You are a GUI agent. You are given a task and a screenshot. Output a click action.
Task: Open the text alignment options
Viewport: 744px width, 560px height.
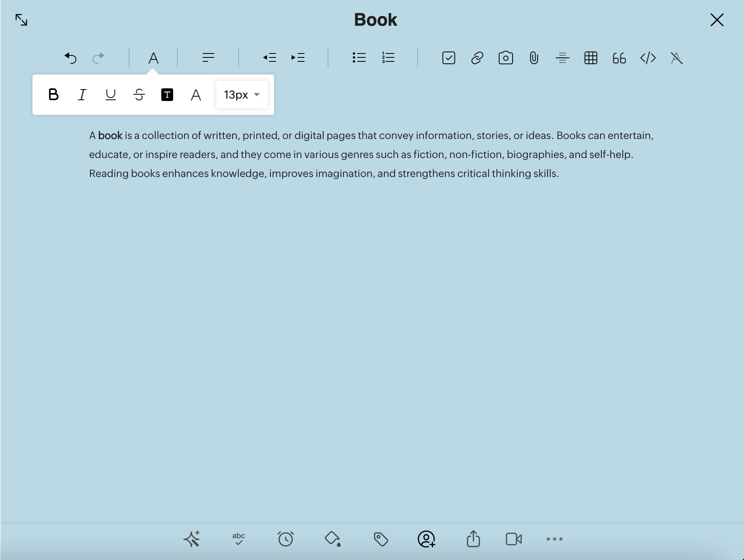pyautogui.click(x=208, y=58)
